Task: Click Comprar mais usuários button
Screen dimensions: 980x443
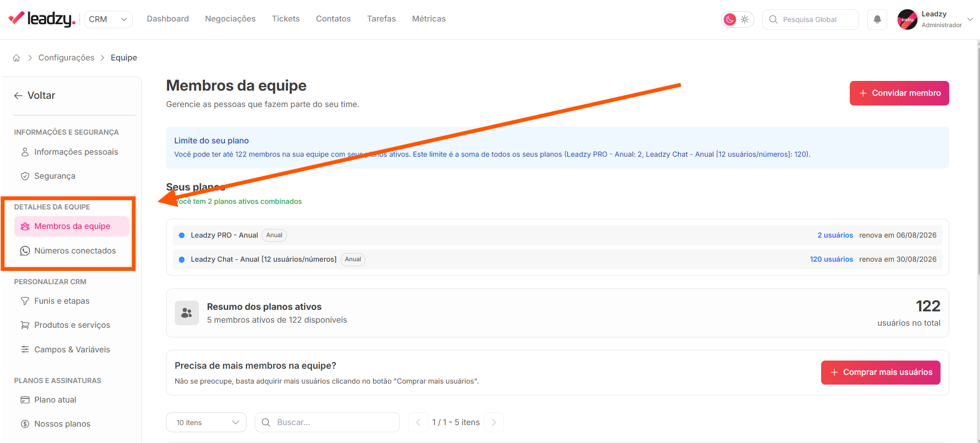Action: point(881,372)
